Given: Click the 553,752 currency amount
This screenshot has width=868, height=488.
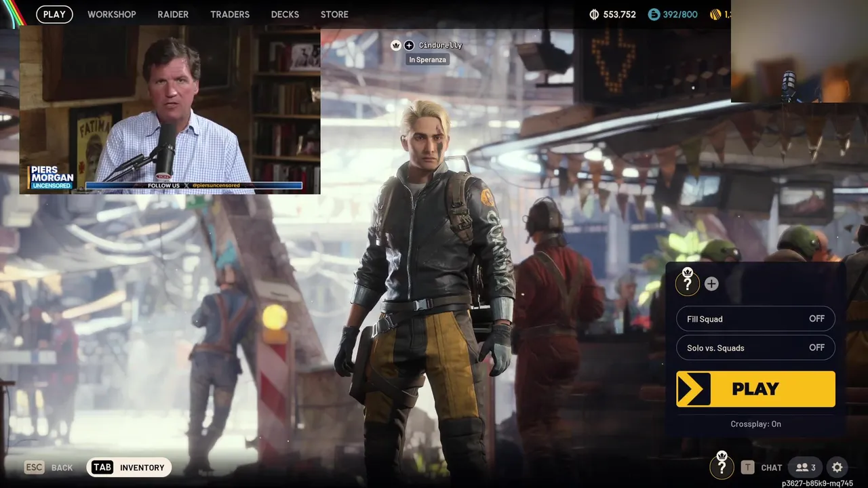Looking at the screenshot, I should (620, 14).
